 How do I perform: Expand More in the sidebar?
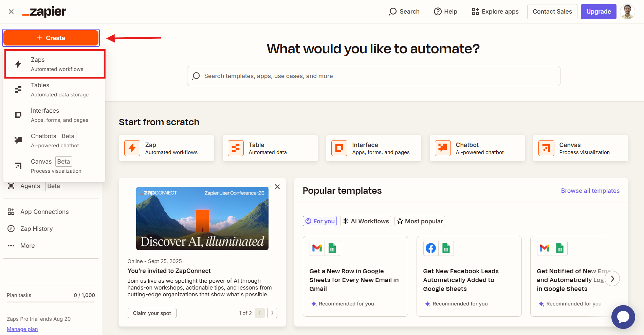point(51,246)
